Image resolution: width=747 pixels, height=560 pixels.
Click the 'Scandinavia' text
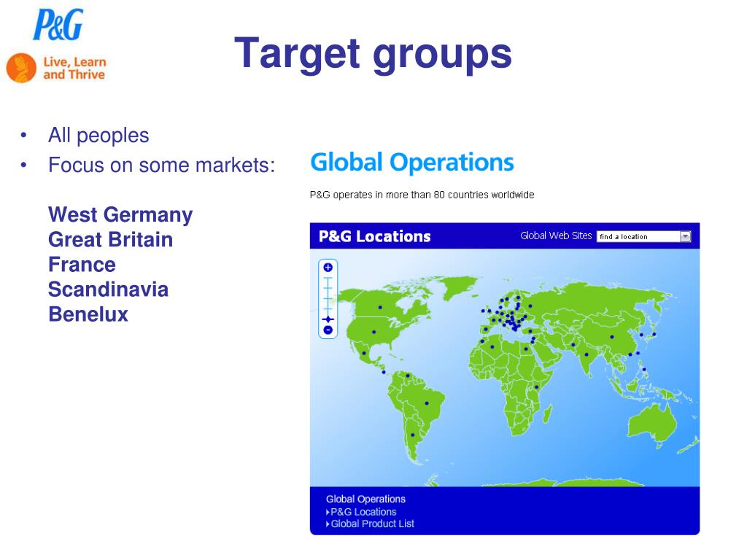(x=108, y=289)
